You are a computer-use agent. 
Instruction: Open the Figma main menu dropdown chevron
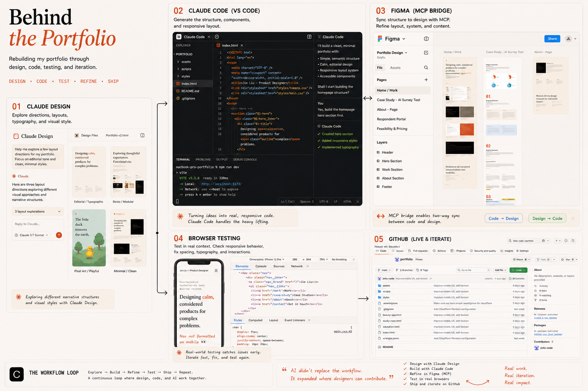click(x=404, y=39)
